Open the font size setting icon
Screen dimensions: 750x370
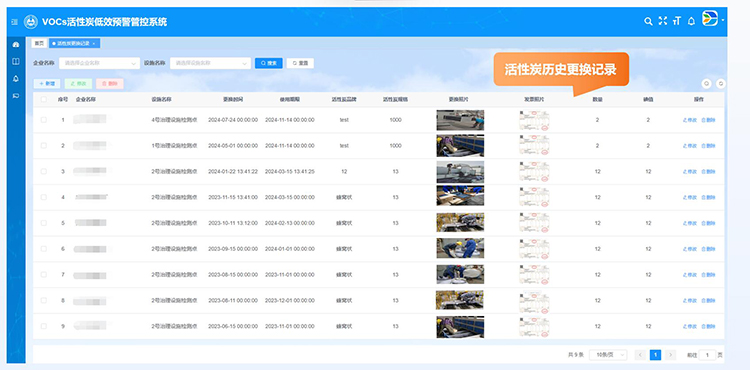tap(676, 21)
